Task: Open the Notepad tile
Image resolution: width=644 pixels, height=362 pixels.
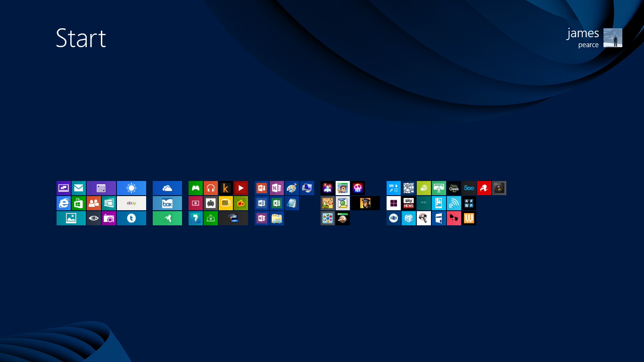Action: coord(292,203)
